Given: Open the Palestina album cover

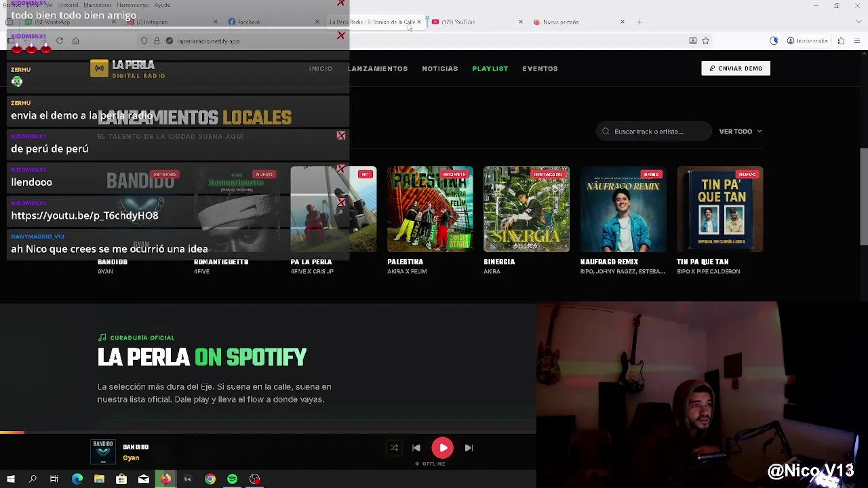Looking at the screenshot, I should (430, 209).
